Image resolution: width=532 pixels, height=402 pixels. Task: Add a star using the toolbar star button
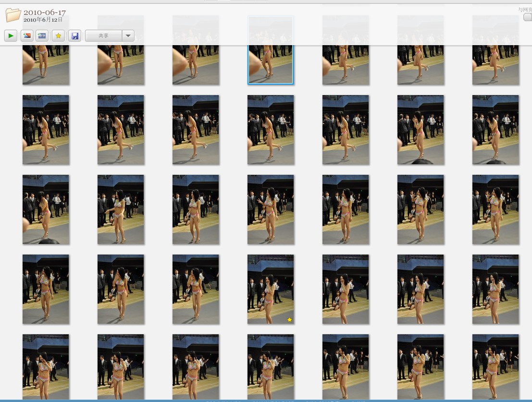tap(58, 36)
